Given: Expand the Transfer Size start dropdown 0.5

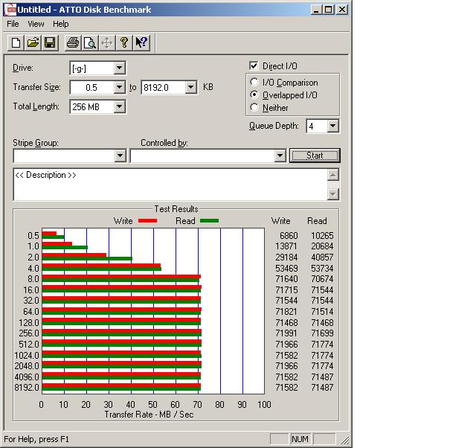Looking at the screenshot, I should [x=120, y=88].
